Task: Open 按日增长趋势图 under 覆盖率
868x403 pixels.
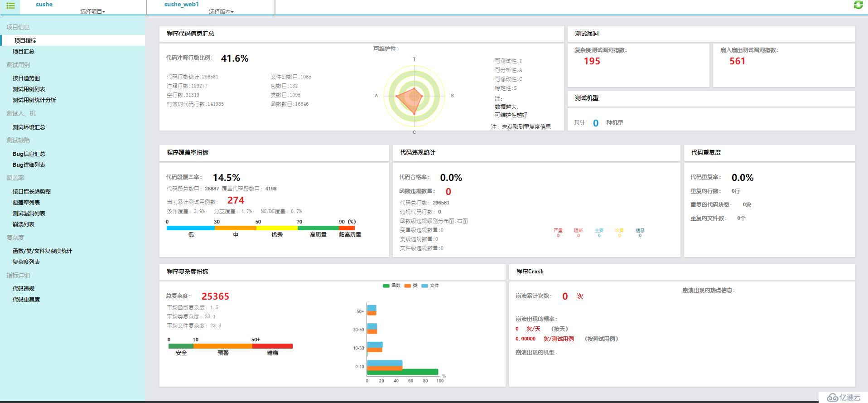Action: click(x=32, y=192)
